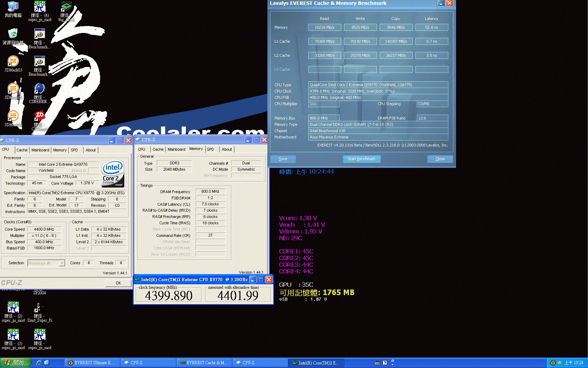Screen dimensions: 588x368
Task: Click OK in the CPU-Z window
Action: 118,283
